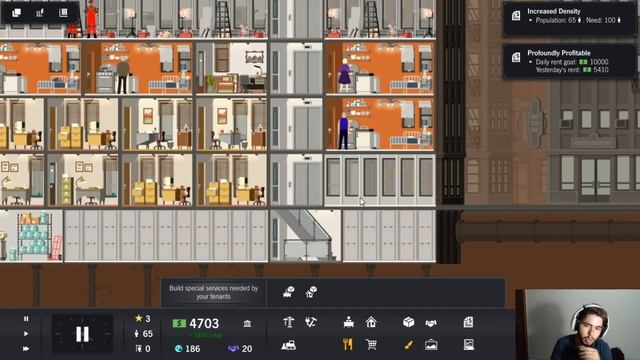Pause the game with the small pause button
Viewport: 640px width, 360px height.
tap(26, 318)
